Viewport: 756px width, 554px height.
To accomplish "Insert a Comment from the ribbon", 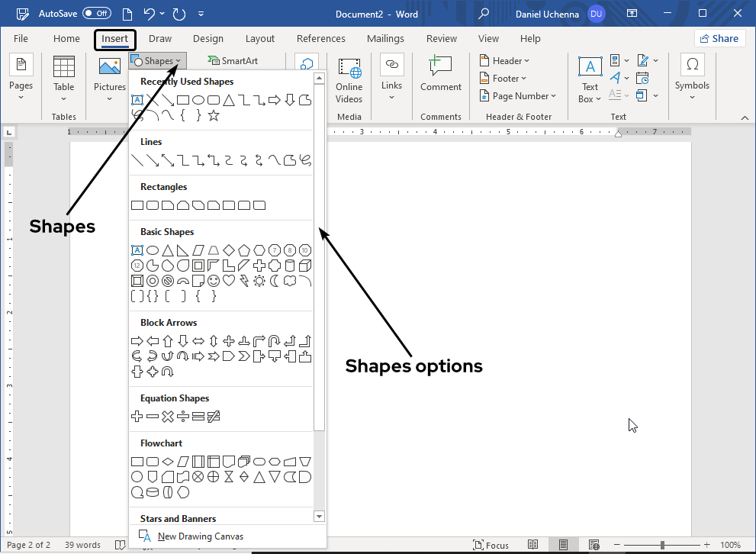I will pos(441,75).
